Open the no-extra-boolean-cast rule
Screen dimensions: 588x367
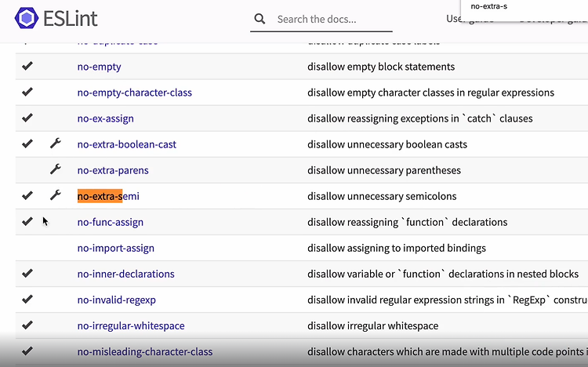[126, 144]
